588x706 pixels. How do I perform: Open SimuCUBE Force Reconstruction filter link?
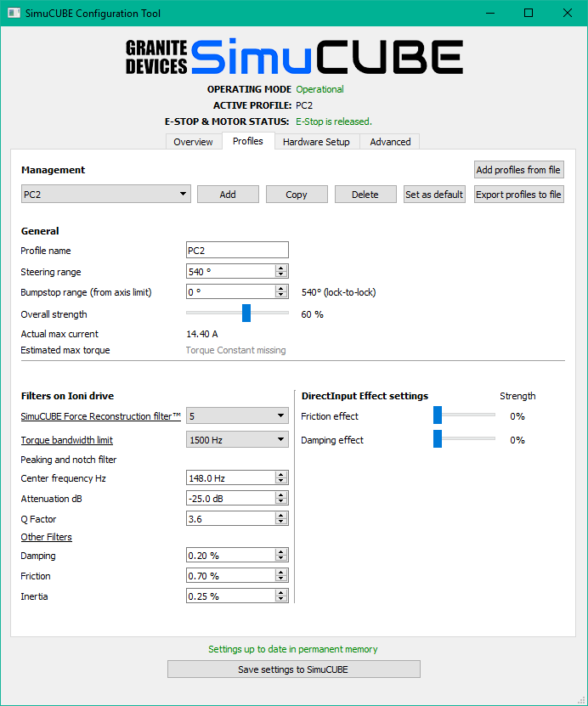pyautogui.click(x=101, y=416)
